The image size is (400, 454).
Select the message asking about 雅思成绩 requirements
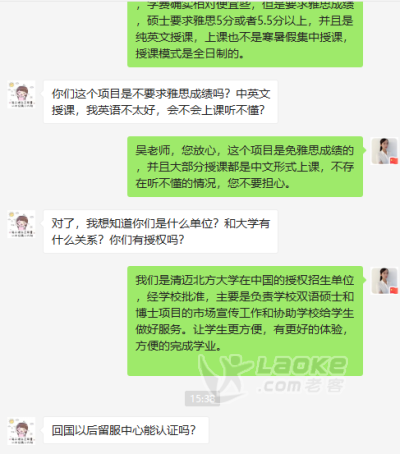click(161, 102)
